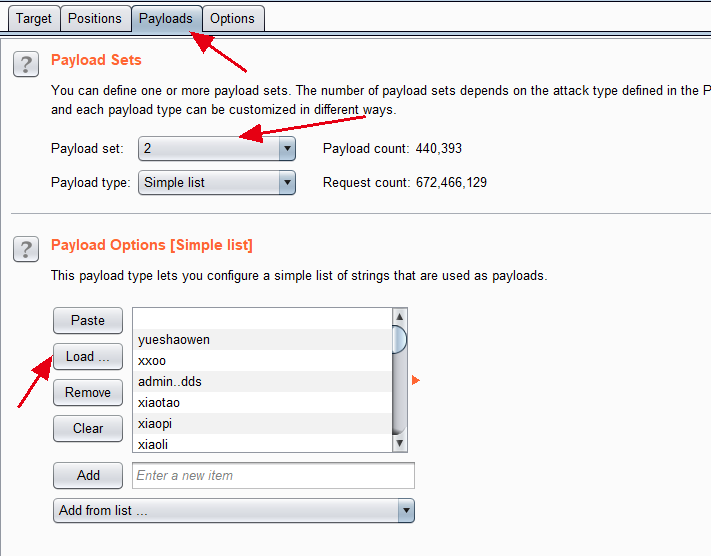Expand the Add from list dropdown
Viewport: 711px width, 556px height.
pos(234,511)
